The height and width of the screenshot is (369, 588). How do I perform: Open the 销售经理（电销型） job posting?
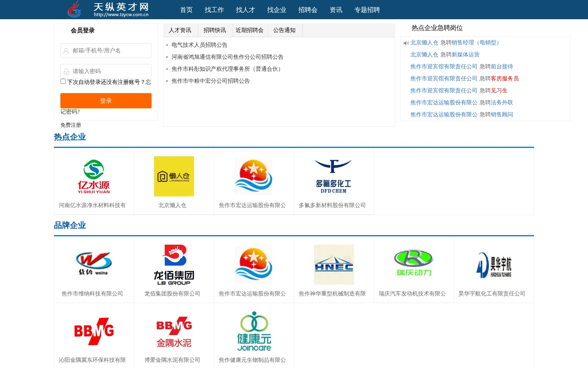click(477, 43)
